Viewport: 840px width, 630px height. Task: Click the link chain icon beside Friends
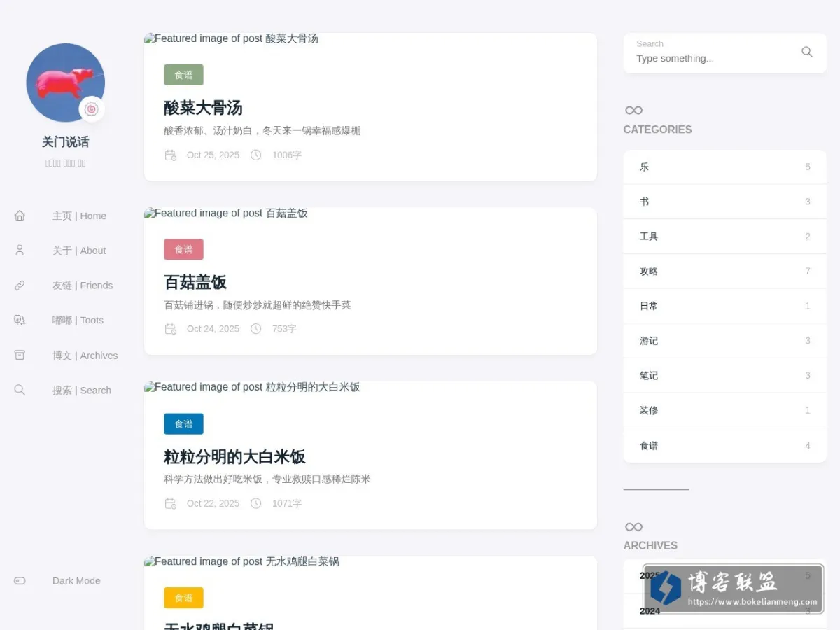tap(20, 286)
